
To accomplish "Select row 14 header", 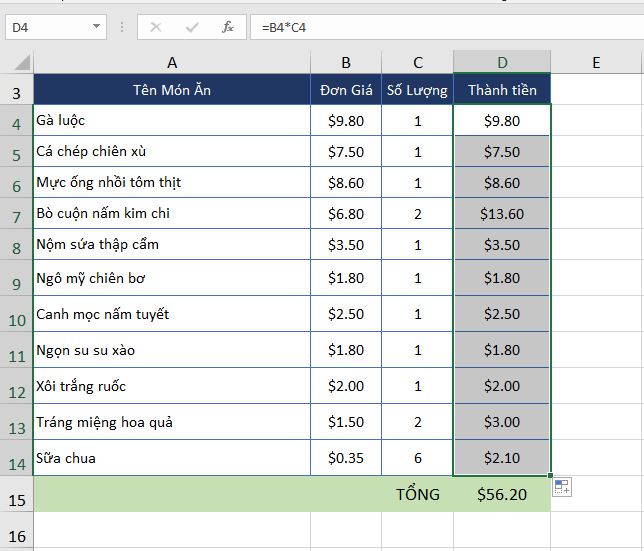I will [x=16, y=458].
